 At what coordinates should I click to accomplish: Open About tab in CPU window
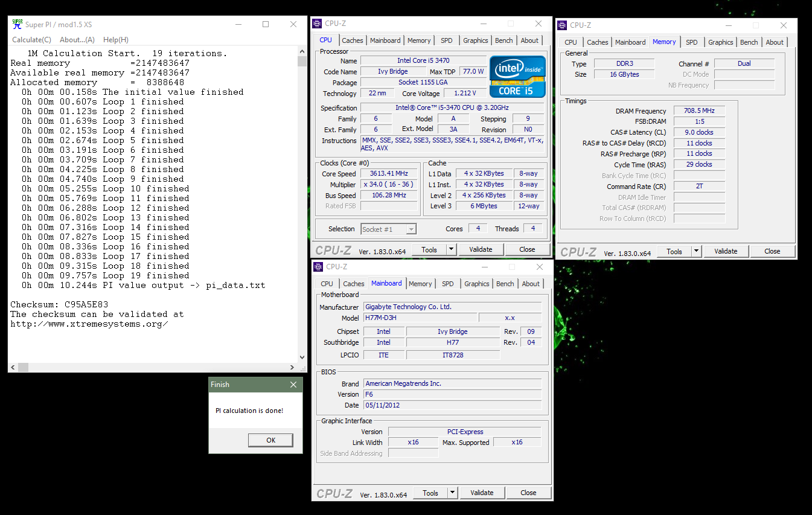(529, 40)
